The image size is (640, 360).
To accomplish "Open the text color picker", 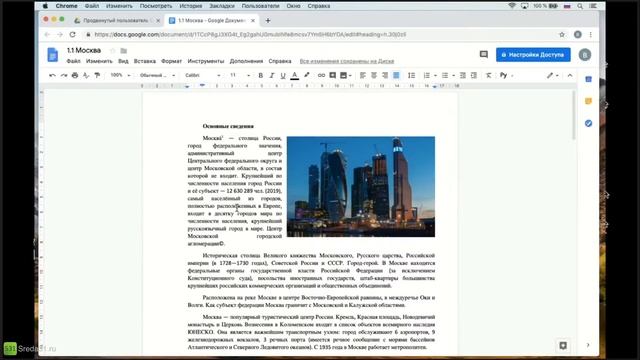I will [294, 76].
